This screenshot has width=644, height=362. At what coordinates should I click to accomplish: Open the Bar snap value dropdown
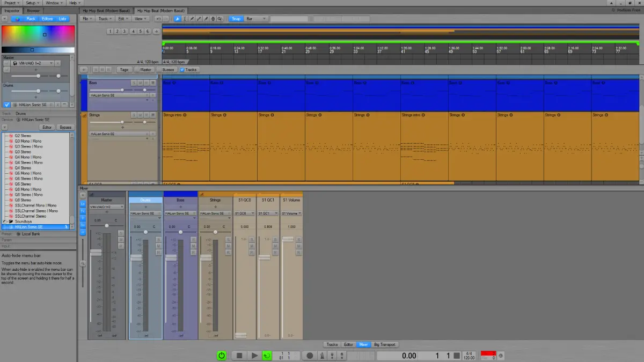255,19
